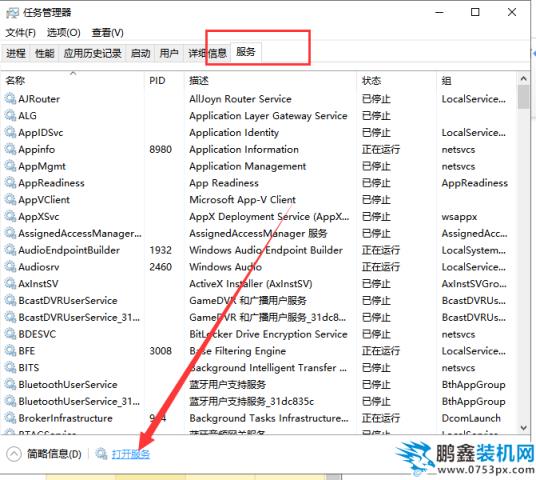536x480 pixels.
Task: Click the gear icon beside BDESVC
Action: pos(10,334)
